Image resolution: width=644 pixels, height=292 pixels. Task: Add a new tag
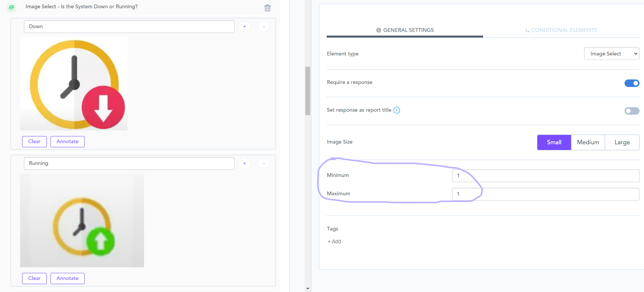pyautogui.click(x=334, y=242)
